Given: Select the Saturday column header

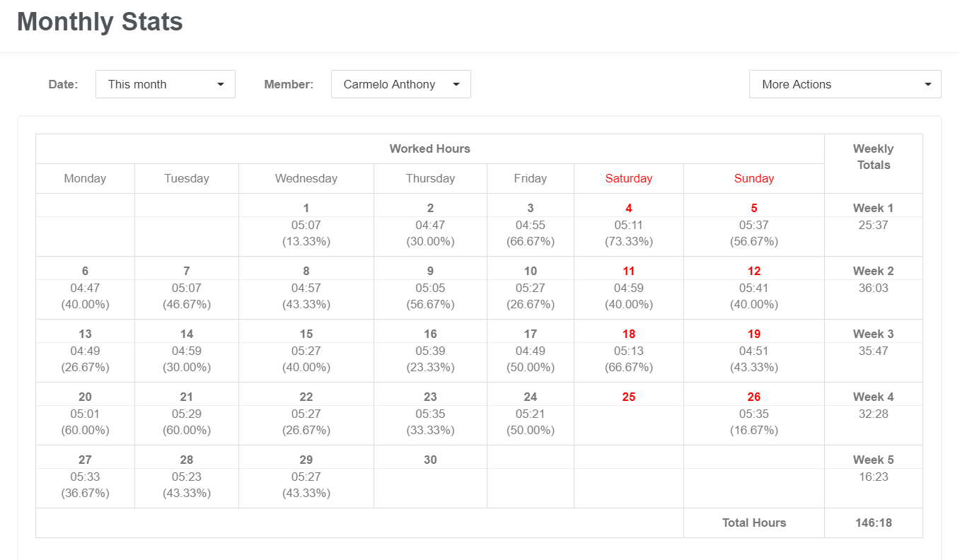Looking at the screenshot, I should [628, 178].
